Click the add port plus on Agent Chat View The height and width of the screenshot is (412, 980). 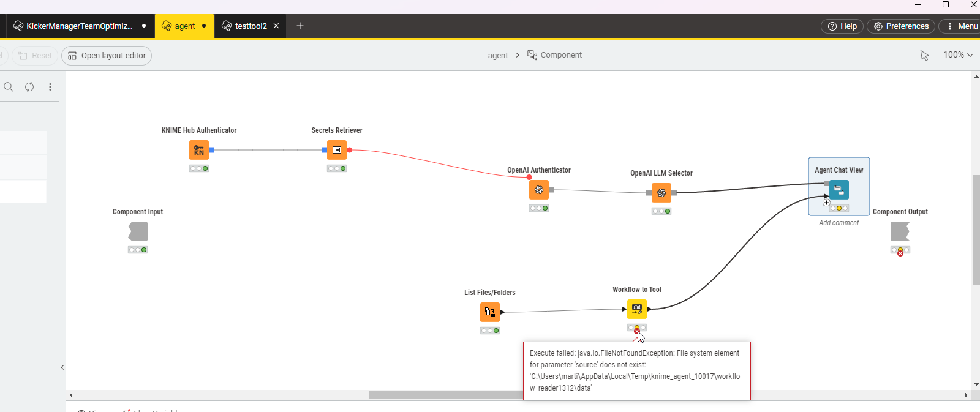click(826, 203)
